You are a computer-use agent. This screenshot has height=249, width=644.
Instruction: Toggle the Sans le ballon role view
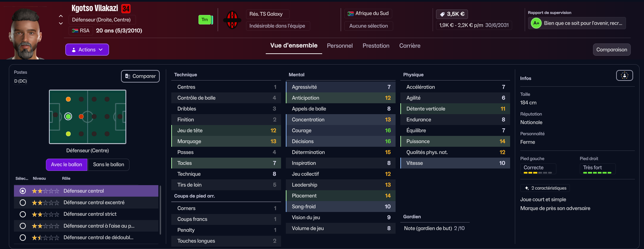point(109,164)
